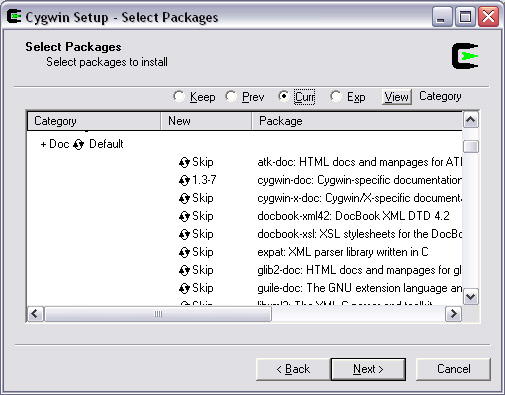The image size is (505, 395).
Task: Toggle the cycle icon for atk-doc package
Action: (x=184, y=163)
